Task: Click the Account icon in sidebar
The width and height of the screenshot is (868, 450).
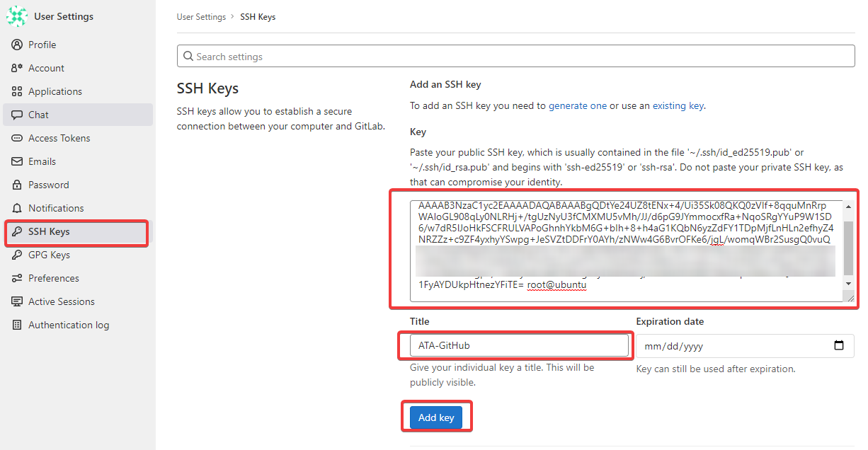Action: pos(17,68)
